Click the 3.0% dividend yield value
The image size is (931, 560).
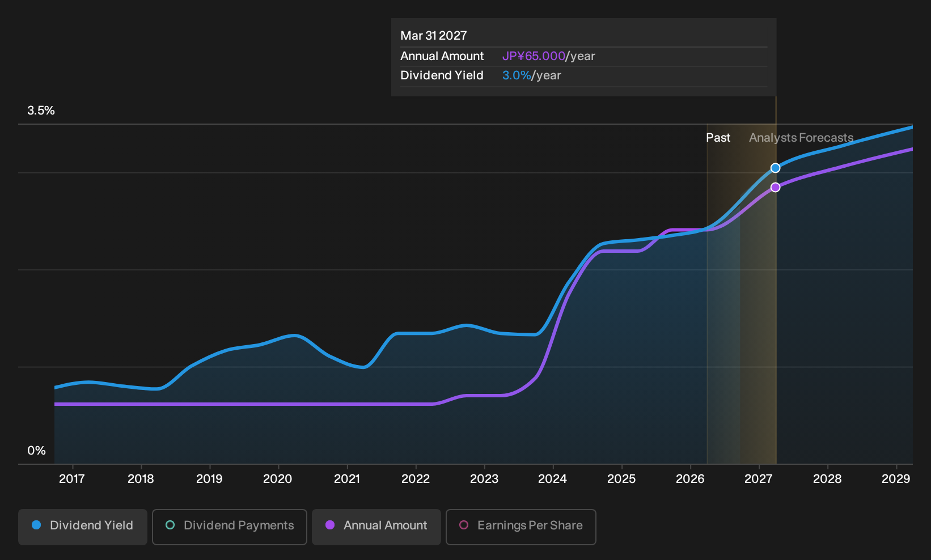517,75
